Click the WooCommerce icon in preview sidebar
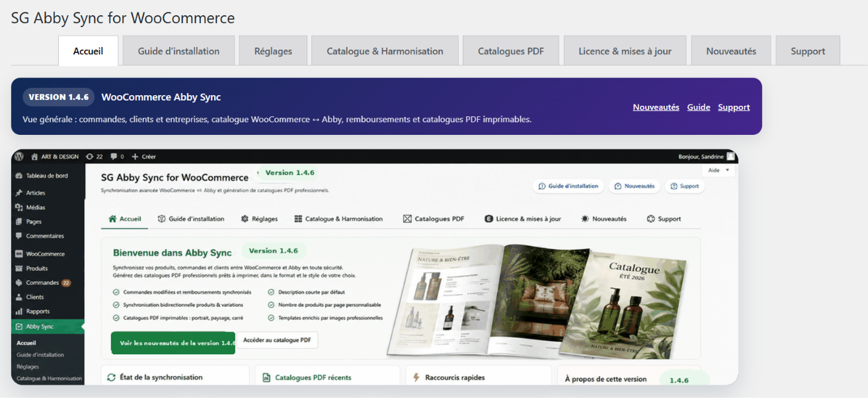The image size is (868, 398). (x=19, y=254)
